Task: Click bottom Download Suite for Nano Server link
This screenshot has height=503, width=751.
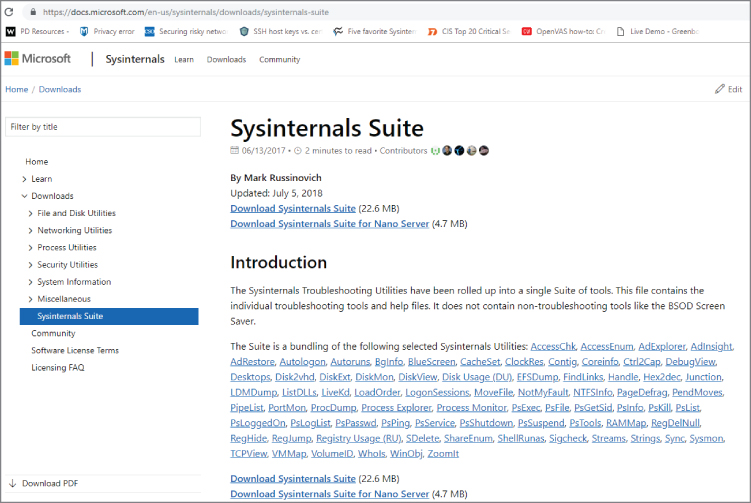Action: pos(330,494)
